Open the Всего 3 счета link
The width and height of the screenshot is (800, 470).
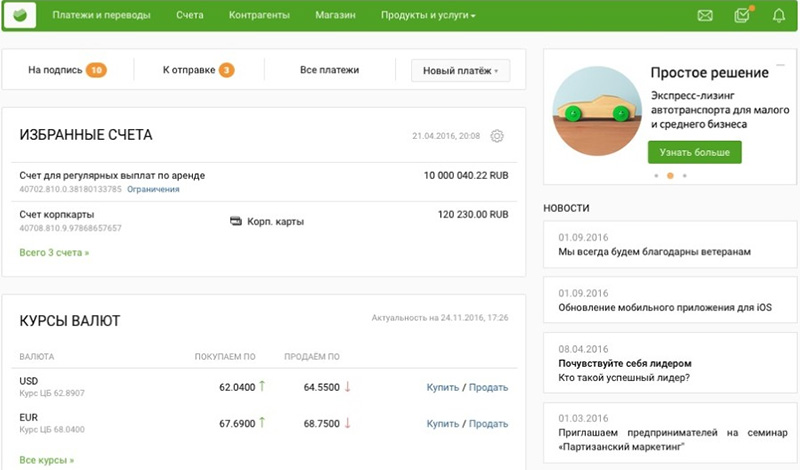[54, 253]
